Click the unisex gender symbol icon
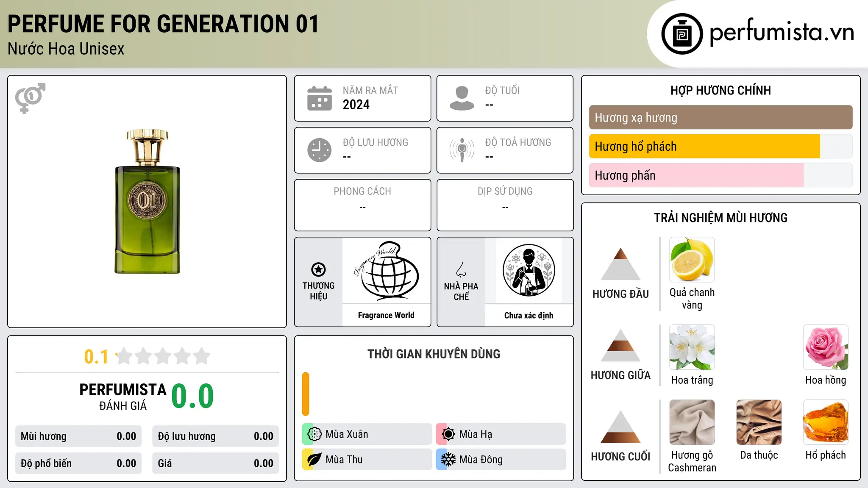The image size is (868, 488). pos(30,98)
